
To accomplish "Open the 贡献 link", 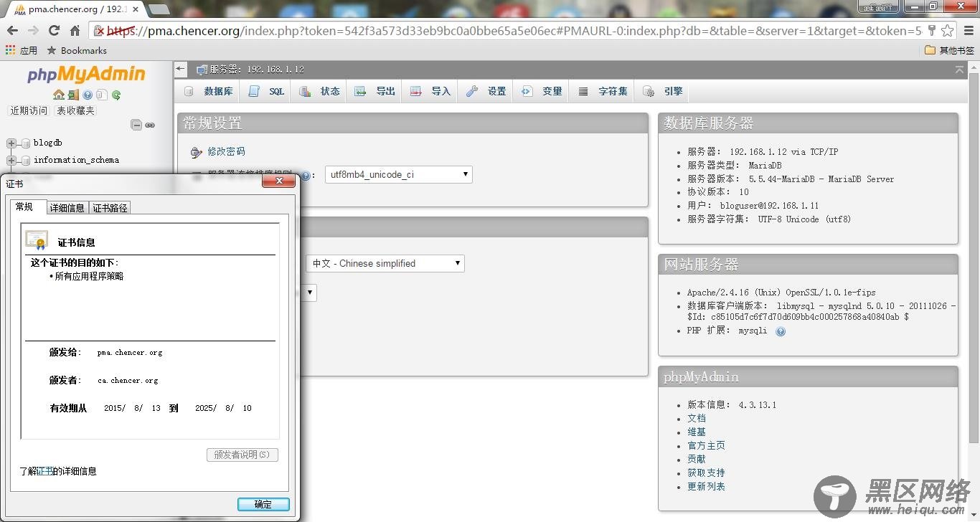I will [x=697, y=459].
